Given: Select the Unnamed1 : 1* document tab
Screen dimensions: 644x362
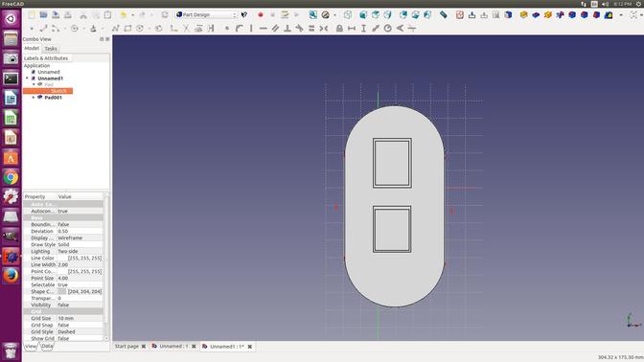Looking at the screenshot, I should coord(227,347).
